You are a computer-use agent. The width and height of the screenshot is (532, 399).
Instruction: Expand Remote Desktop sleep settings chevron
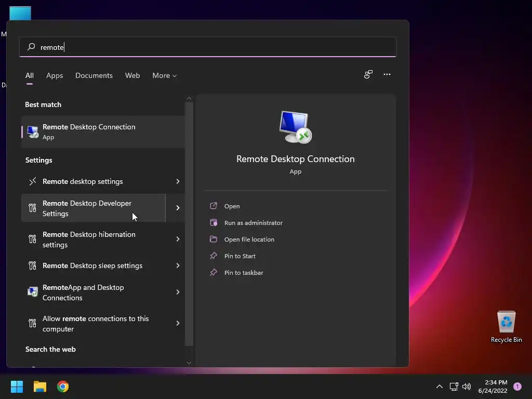coord(178,265)
